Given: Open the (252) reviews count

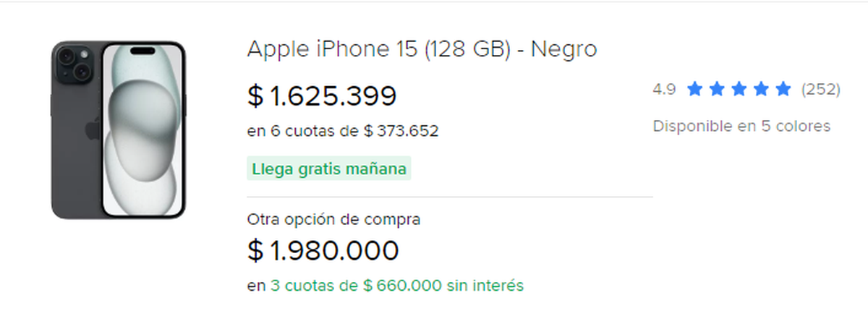Looking at the screenshot, I should tap(820, 90).
